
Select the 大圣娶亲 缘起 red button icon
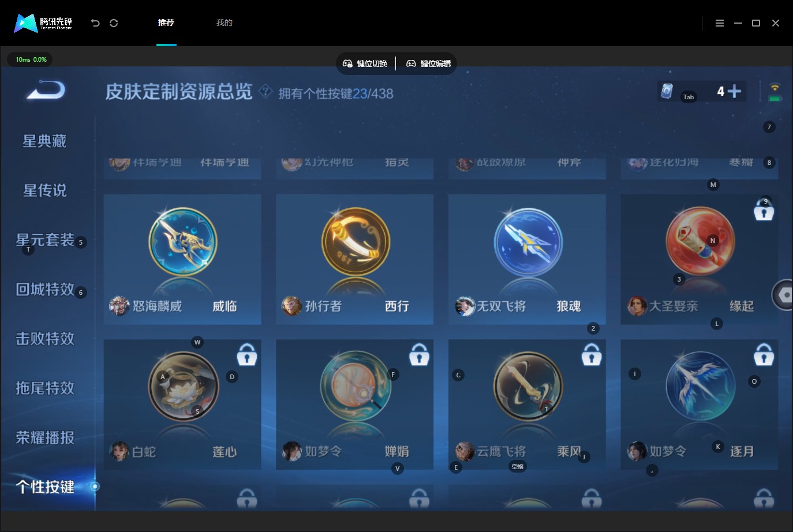point(700,242)
